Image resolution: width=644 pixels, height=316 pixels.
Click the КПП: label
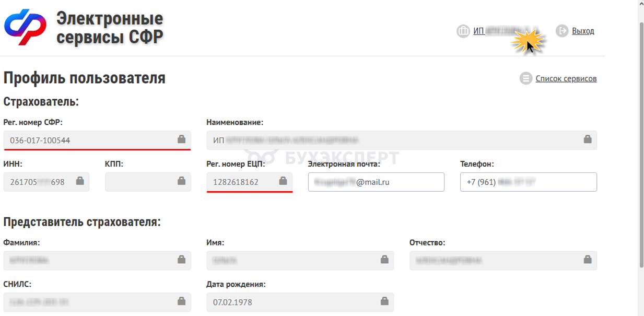114,164
